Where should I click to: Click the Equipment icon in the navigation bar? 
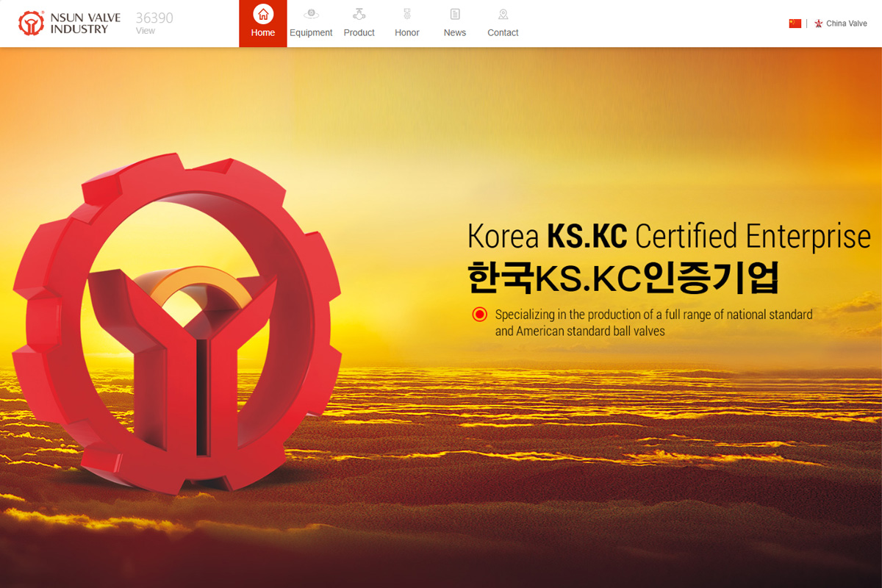point(311,14)
